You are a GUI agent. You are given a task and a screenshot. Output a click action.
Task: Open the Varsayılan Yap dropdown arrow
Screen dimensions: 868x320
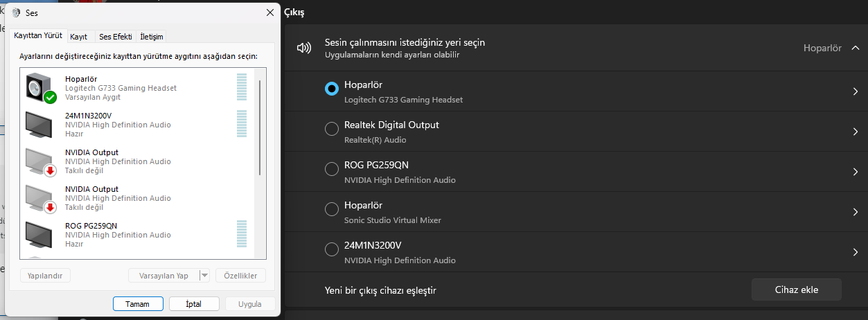pos(204,276)
